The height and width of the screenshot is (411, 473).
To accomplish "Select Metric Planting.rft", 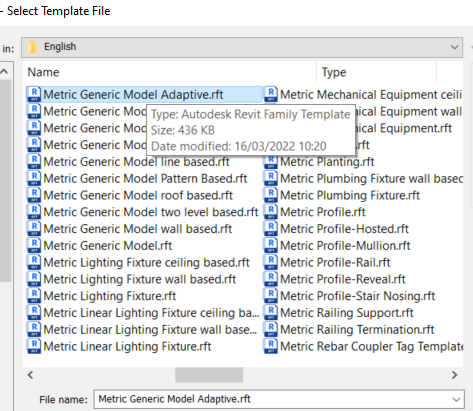I will coord(327,162).
